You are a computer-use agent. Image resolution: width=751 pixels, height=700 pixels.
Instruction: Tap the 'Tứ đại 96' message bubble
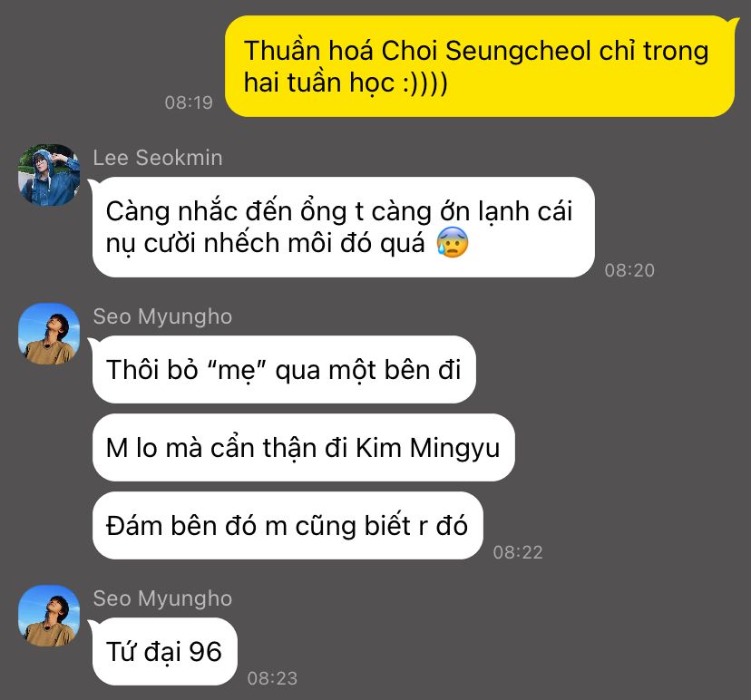click(x=164, y=651)
